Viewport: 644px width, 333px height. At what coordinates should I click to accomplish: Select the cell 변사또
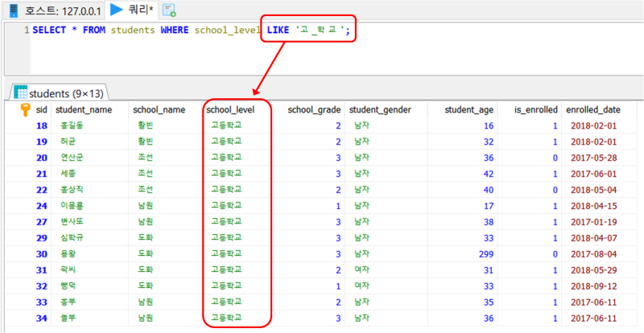[x=72, y=222]
